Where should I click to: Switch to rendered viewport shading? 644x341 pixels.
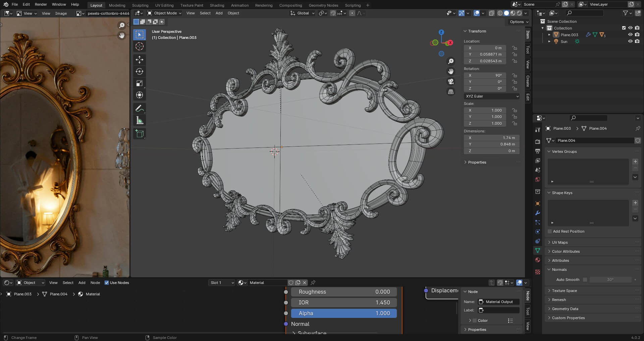[x=519, y=13]
